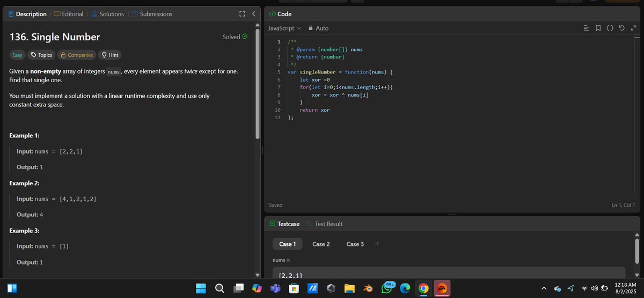Screen dimensions: 644x298
Task: Maximize the description panel
Action: pos(241,14)
